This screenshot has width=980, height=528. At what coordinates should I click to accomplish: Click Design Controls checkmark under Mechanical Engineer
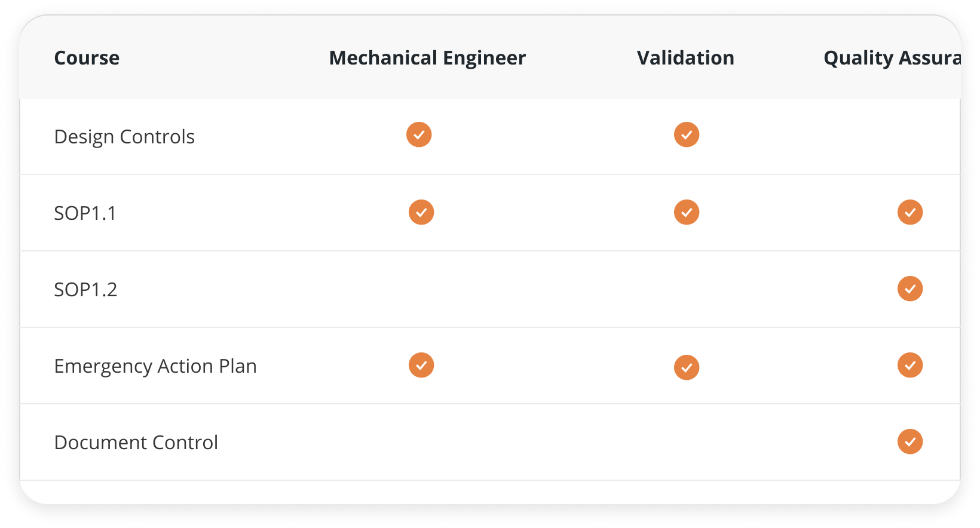419,134
